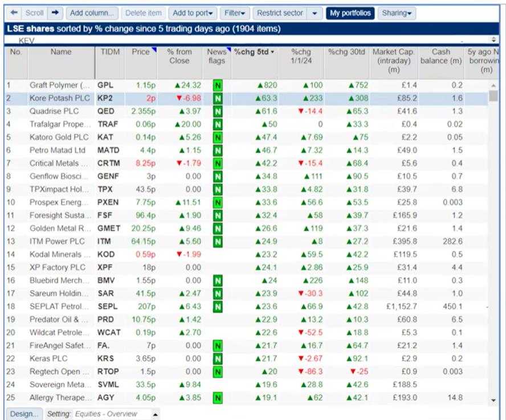This screenshot has height=420, width=506.
Task: Open news flag for Kore Potash PLC
Action: click(x=218, y=99)
